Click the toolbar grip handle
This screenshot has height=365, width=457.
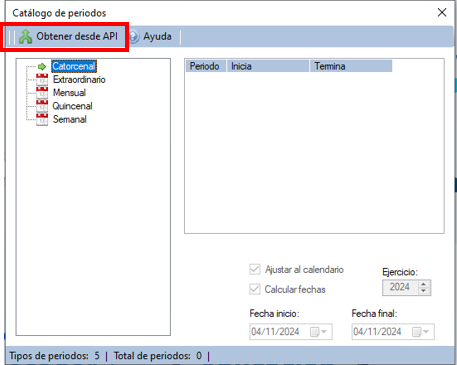click(x=11, y=37)
